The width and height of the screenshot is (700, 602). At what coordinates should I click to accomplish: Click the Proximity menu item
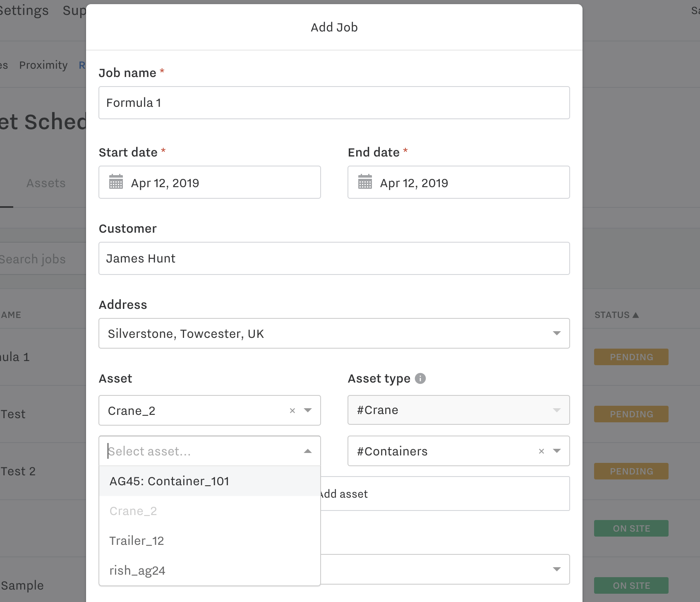(x=43, y=65)
